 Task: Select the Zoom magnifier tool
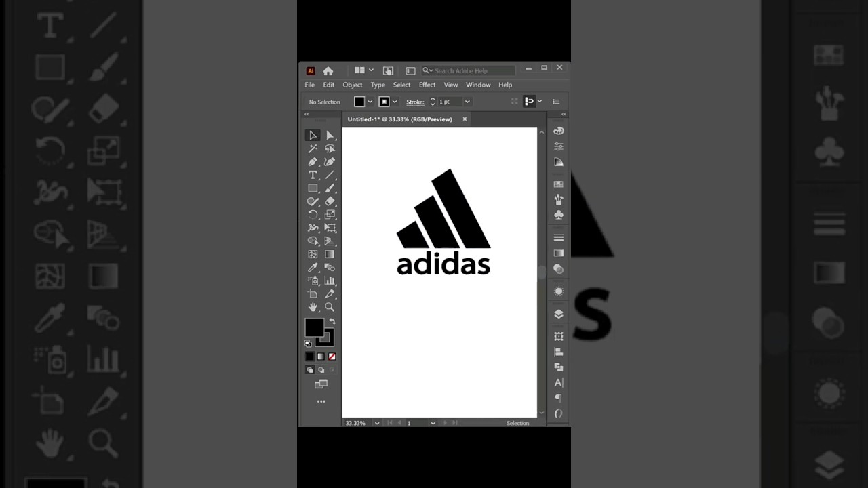tap(330, 307)
